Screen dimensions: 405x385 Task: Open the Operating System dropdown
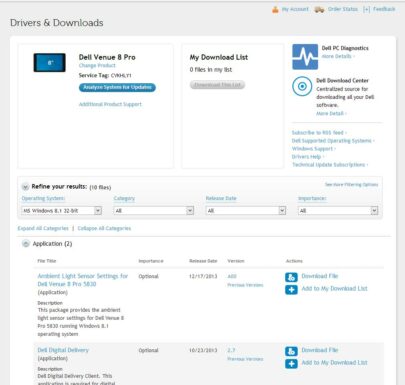(62, 211)
